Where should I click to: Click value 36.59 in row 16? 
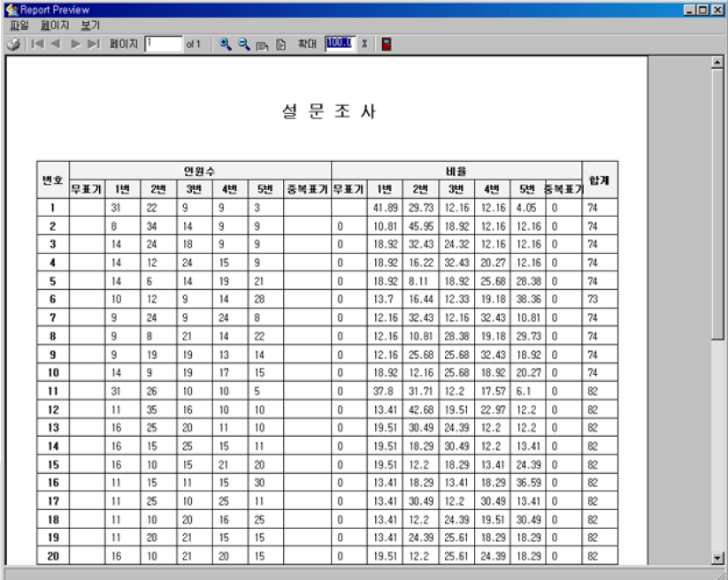[x=528, y=483]
